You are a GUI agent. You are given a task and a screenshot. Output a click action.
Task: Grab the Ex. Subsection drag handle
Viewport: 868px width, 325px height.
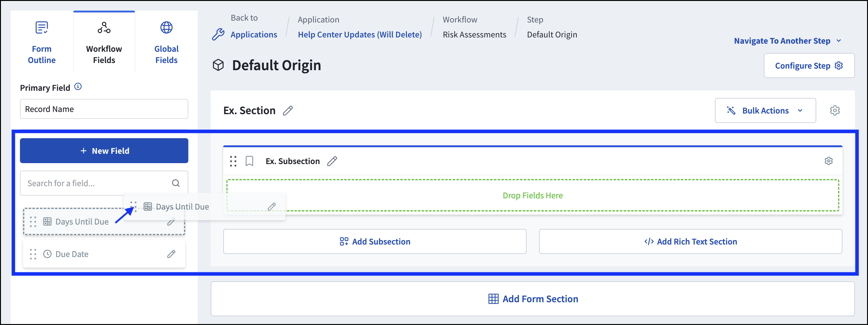[x=233, y=161]
